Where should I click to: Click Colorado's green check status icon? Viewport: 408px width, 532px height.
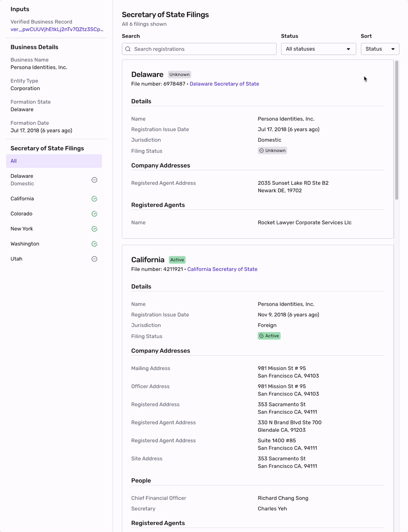click(x=95, y=214)
